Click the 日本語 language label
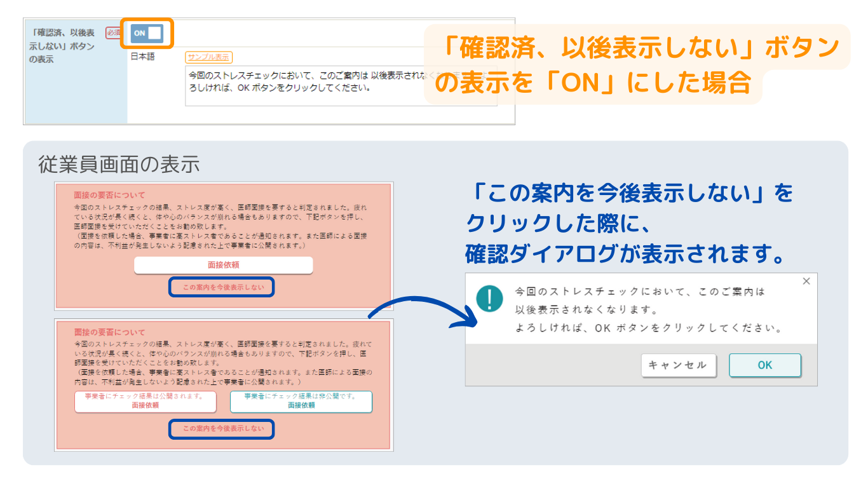 click(x=143, y=57)
